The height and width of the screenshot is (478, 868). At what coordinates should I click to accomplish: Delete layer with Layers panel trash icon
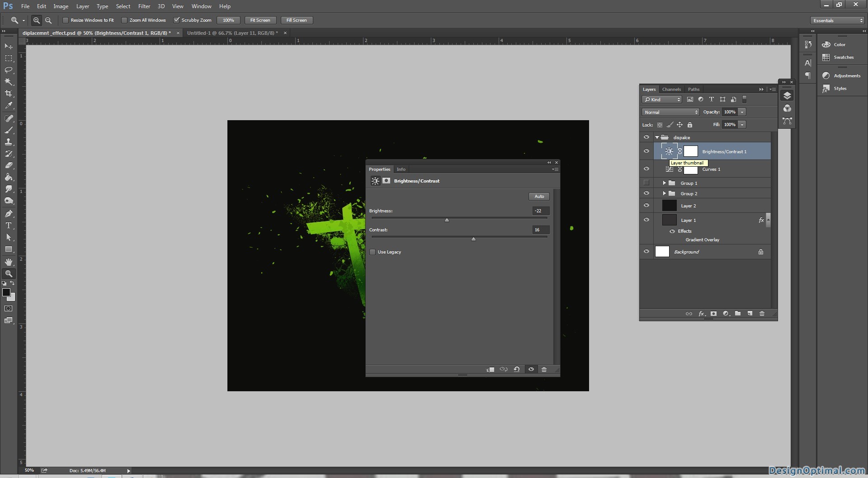coord(762,314)
